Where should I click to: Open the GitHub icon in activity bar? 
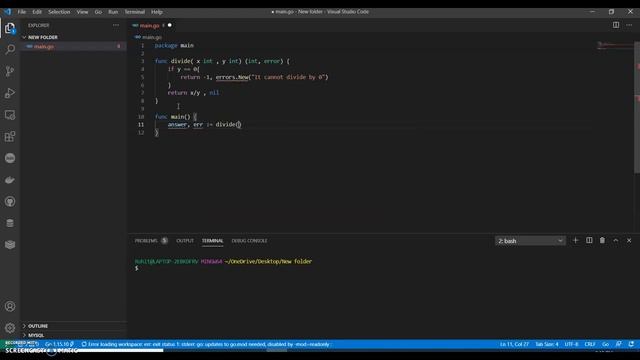10,202
